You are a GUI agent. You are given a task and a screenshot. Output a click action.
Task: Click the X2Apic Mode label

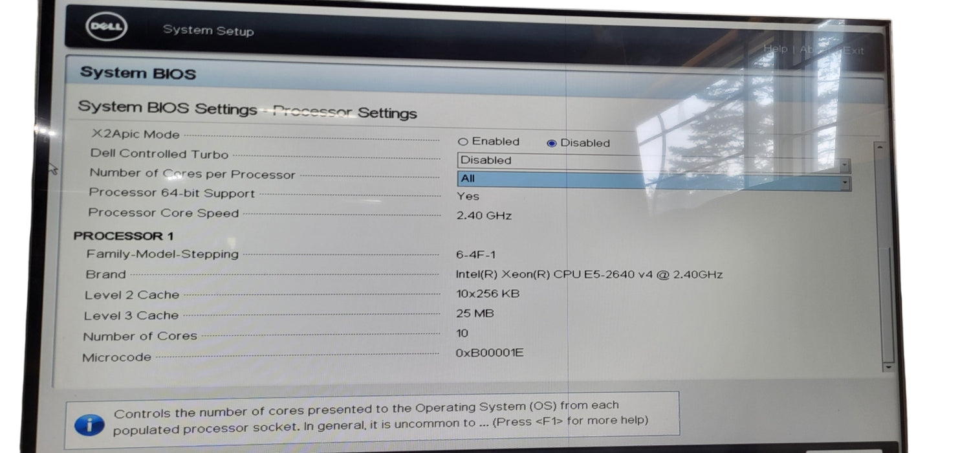coord(135,135)
